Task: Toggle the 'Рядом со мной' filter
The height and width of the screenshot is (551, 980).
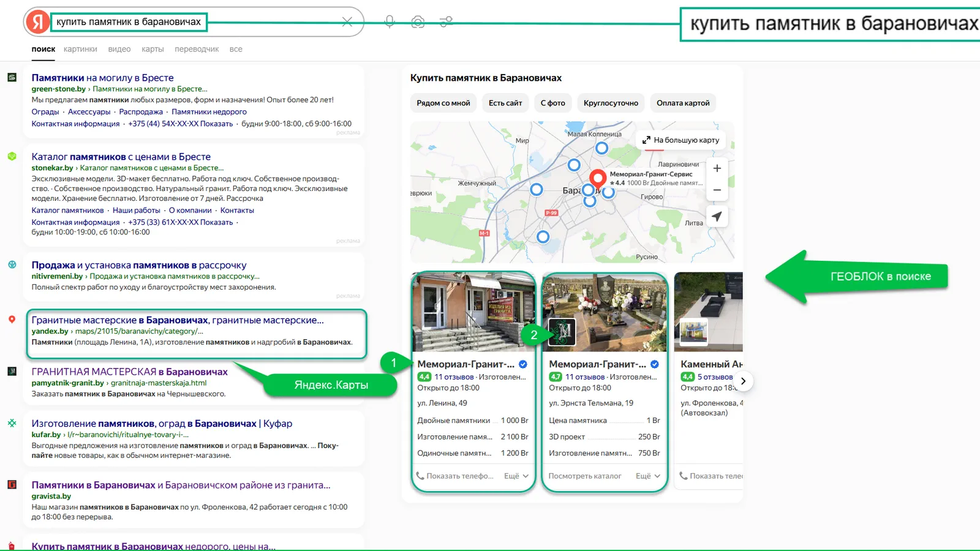Action: point(443,103)
